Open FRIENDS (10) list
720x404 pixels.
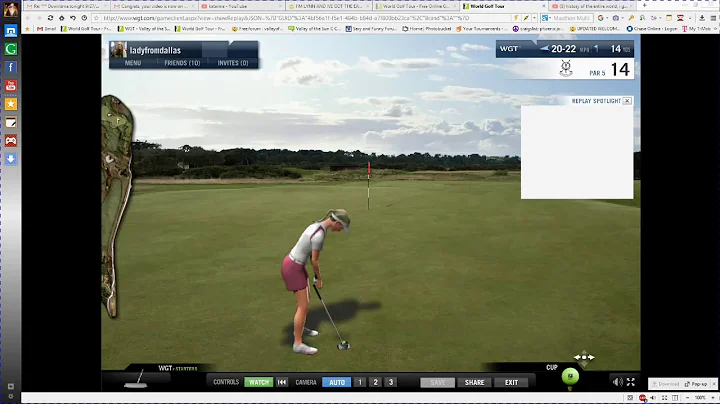point(182,63)
